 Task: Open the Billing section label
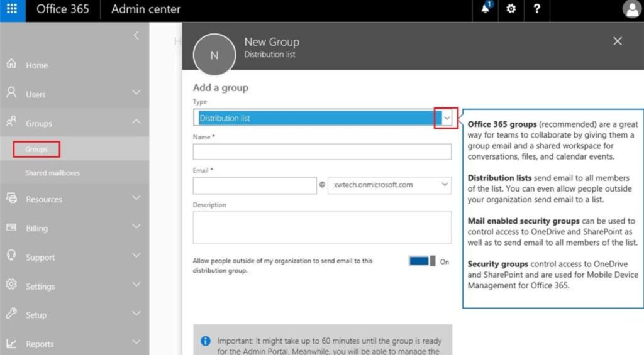pos(37,229)
